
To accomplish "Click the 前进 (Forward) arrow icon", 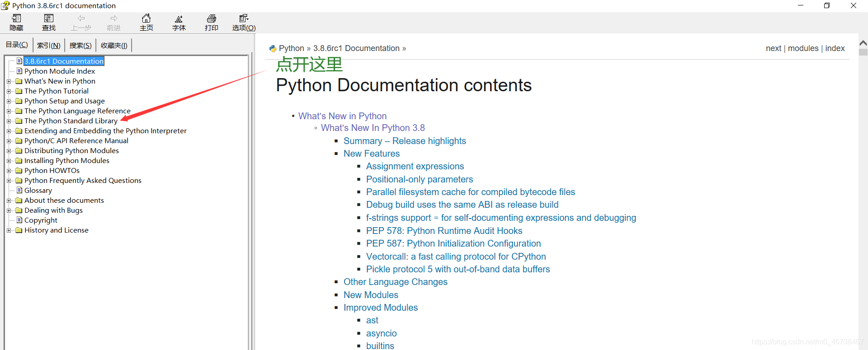I will 114,19.
